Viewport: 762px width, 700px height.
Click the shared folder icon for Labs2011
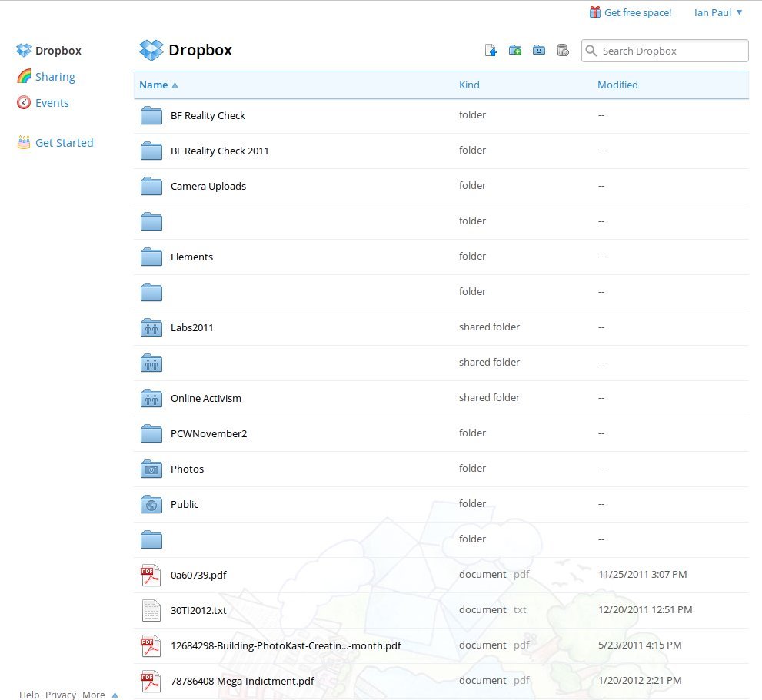[151, 327]
